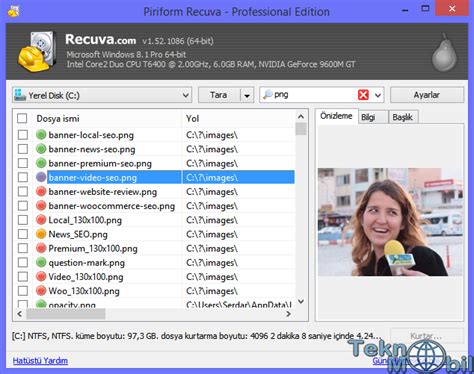Check the box for News_SEO.png
This screenshot has height=374, width=474.
[x=23, y=234]
